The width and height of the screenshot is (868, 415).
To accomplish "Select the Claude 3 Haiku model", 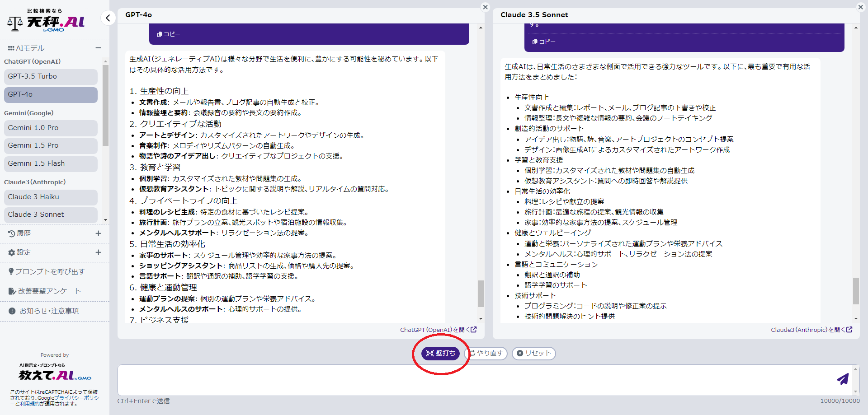I will pos(51,197).
